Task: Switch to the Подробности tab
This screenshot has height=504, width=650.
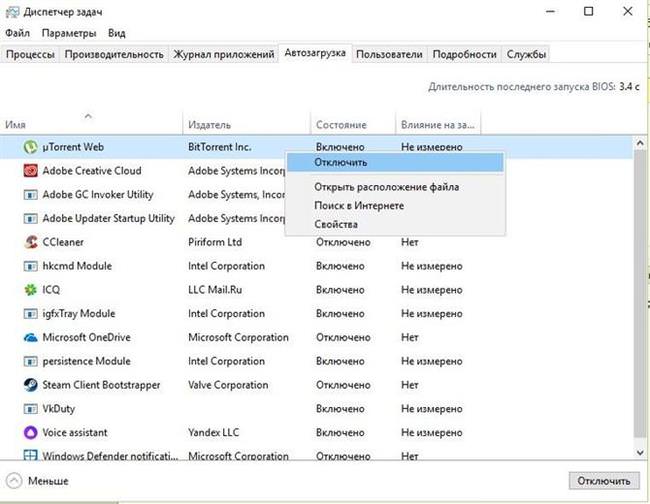Action: click(464, 54)
